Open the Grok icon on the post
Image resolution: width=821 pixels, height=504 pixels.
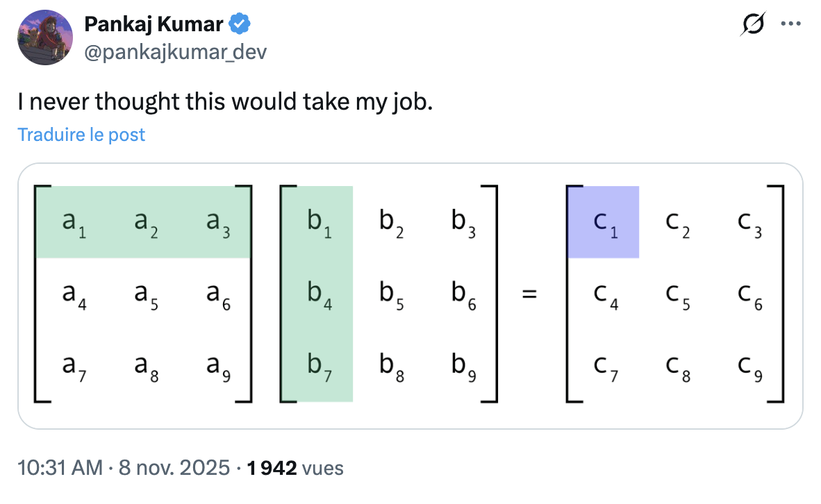point(752,26)
